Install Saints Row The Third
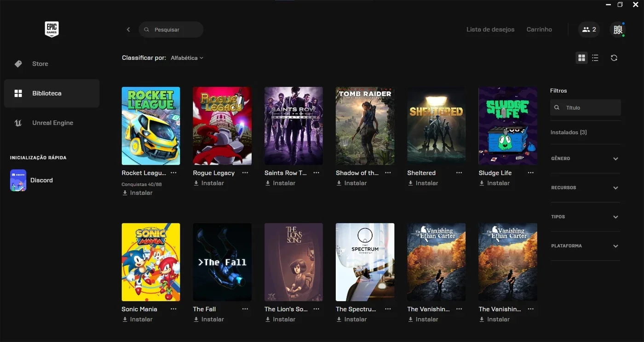This screenshot has width=644, height=342. 280,183
